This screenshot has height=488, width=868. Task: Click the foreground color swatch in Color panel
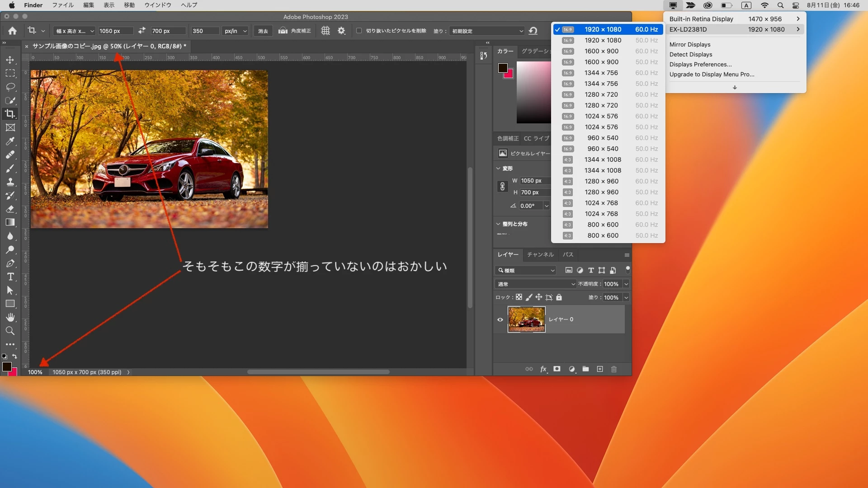click(503, 68)
